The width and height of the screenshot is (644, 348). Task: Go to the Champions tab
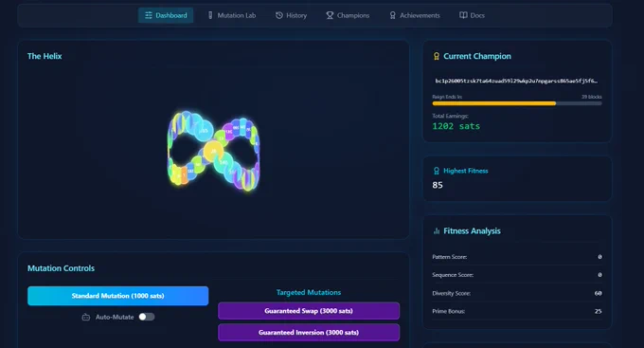[348, 15]
